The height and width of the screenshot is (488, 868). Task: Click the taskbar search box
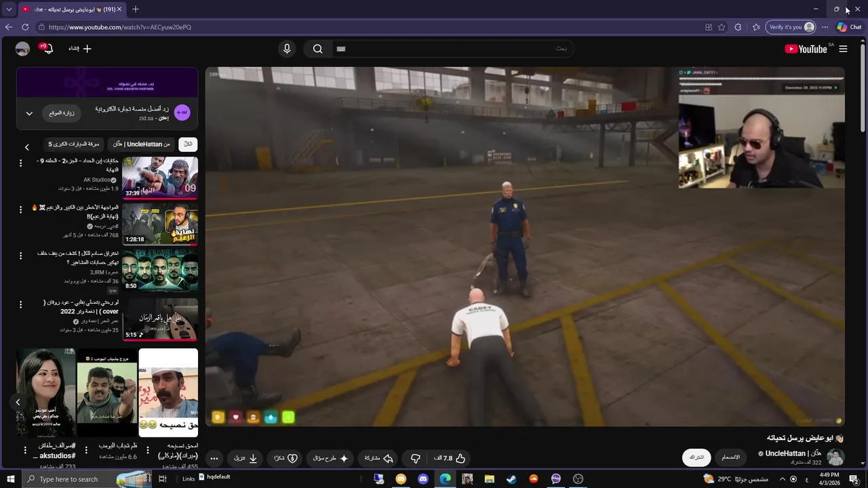point(88,479)
